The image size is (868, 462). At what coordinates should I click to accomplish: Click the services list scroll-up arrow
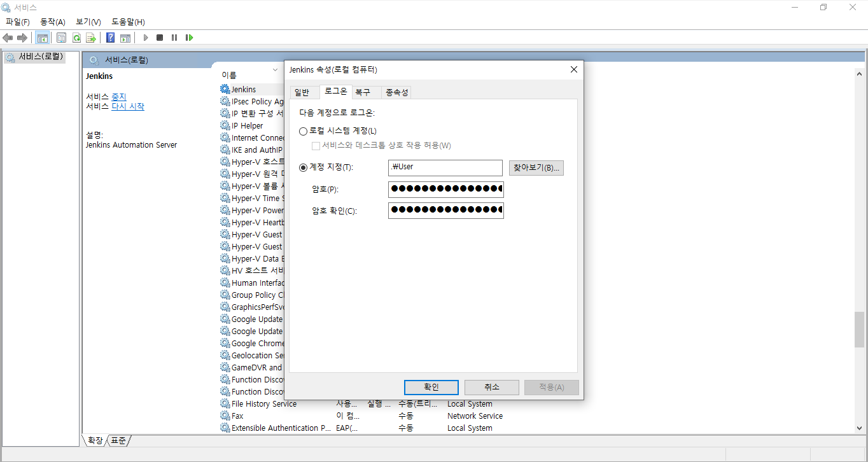click(x=859, y=73)
